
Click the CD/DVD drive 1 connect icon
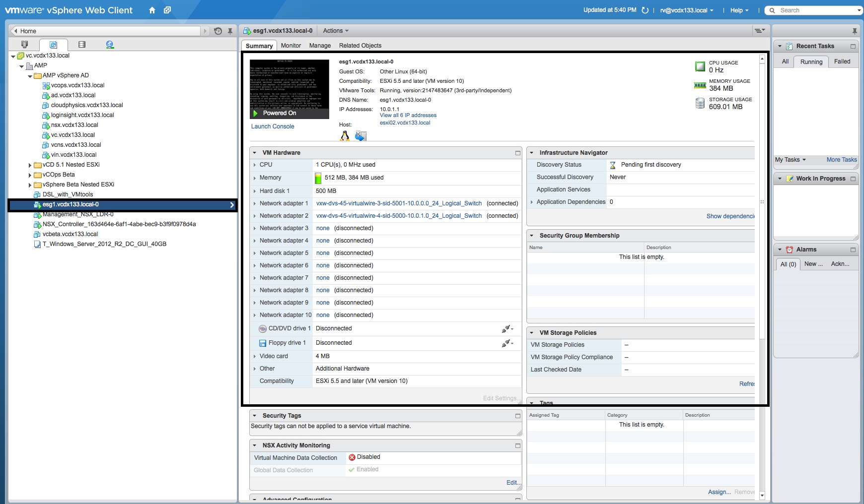[506, 329]
